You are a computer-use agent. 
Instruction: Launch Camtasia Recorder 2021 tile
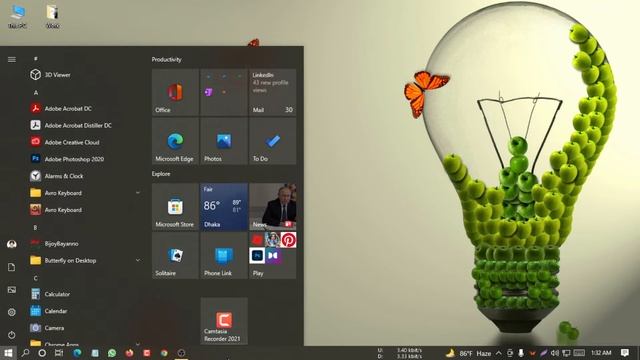pos(224,321)
